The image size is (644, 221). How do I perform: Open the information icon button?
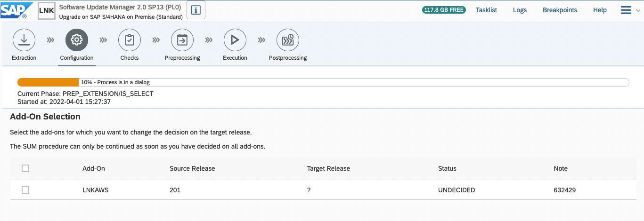196,10
